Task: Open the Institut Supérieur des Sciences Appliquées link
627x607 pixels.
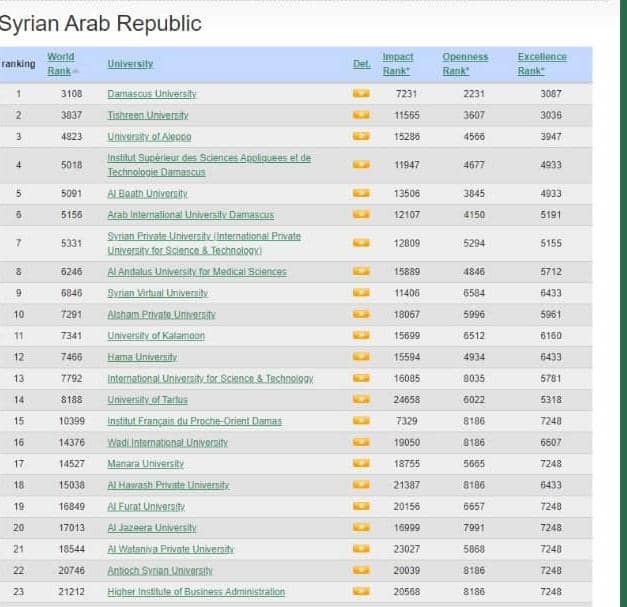Action: tap(209, 165)
